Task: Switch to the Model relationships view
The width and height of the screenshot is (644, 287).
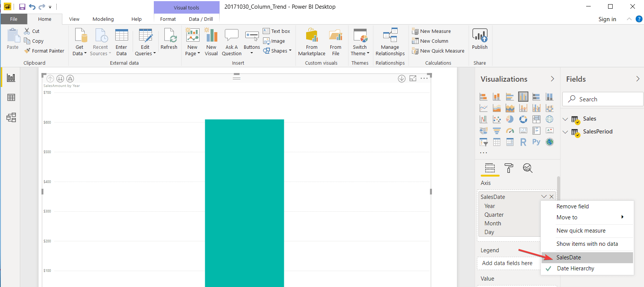Action: [x=11, y=117]
